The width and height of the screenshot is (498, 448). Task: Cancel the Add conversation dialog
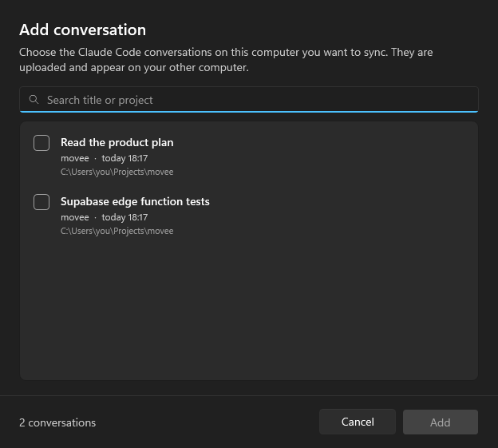click(358, 422)
